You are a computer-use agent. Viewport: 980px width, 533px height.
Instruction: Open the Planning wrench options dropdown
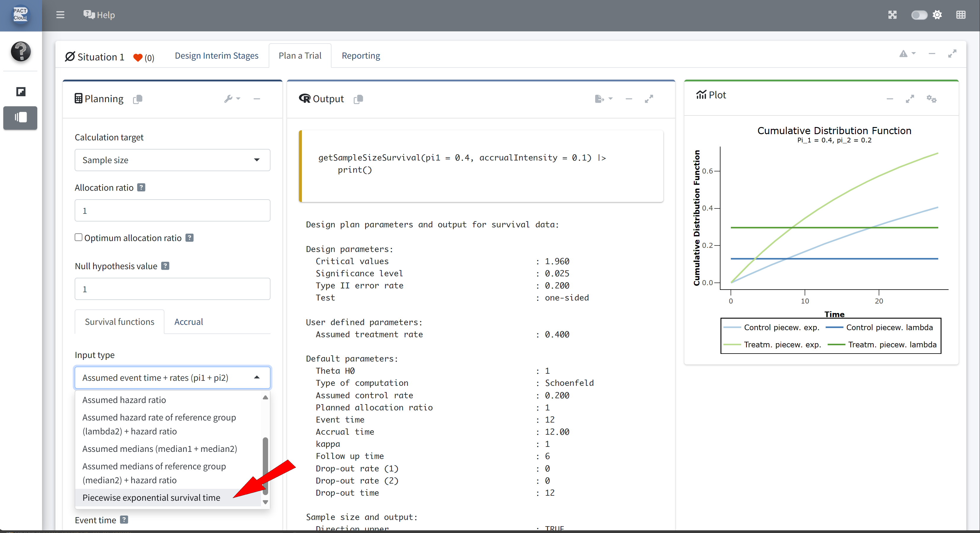pos(232,99)
